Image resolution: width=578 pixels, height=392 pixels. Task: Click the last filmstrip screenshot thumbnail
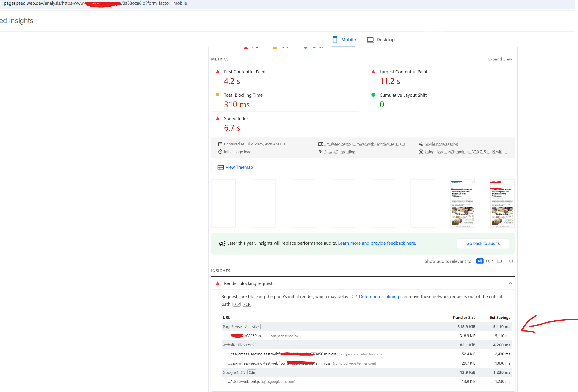coord(502,203)
